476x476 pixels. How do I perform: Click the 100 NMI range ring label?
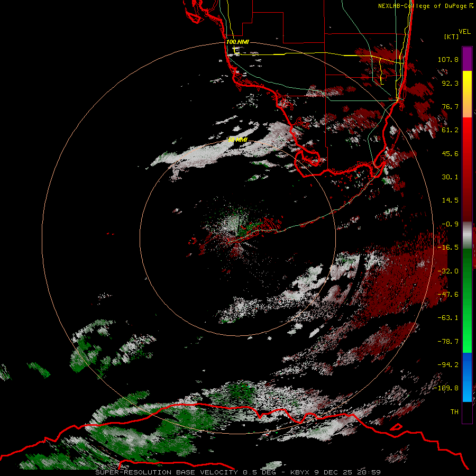tap(237, 42)
